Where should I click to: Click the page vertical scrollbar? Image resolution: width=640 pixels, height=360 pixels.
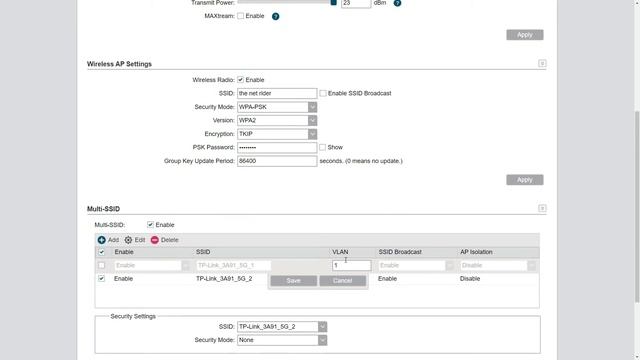pos(637,206)
